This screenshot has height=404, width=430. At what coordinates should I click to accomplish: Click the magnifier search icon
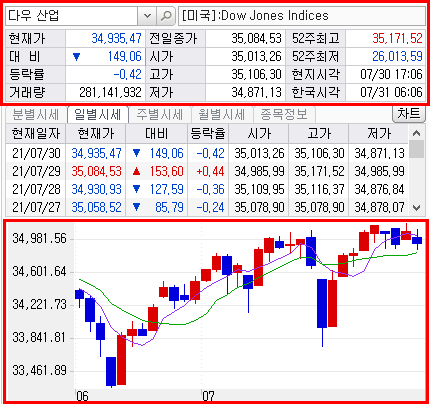tap(166, 16)
